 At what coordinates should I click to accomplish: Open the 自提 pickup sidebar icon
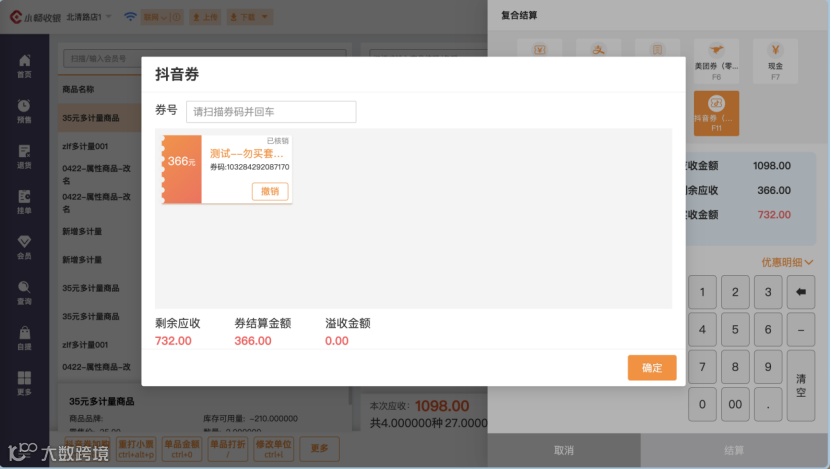click(24, 338)
